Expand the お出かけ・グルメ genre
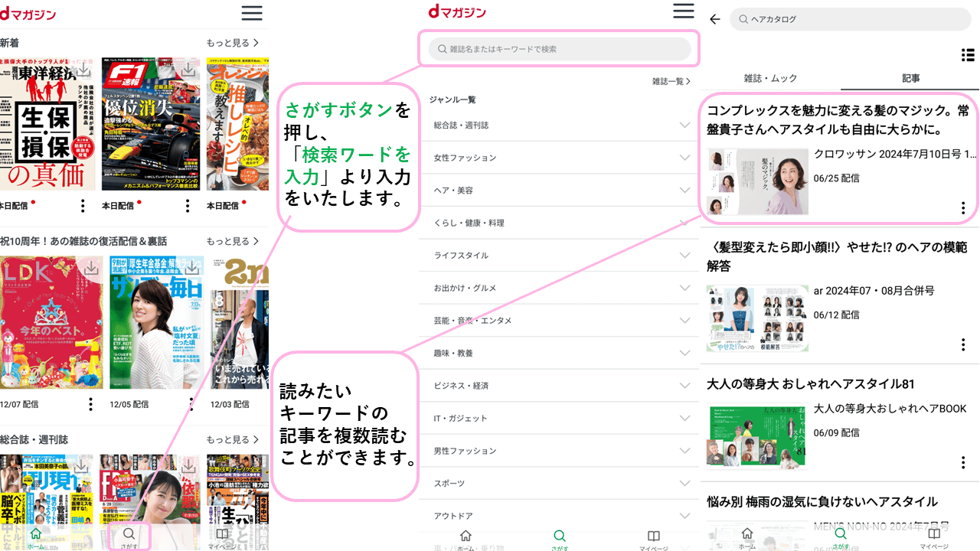Viewport: 980px width, 551px height. pos(685,288)
